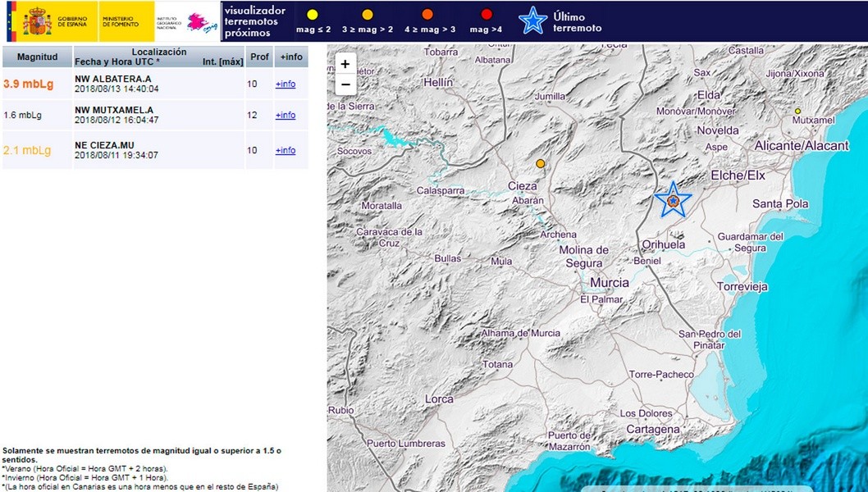
Task: Click the Novelda label on the map
Action: (x=718, y=130)
